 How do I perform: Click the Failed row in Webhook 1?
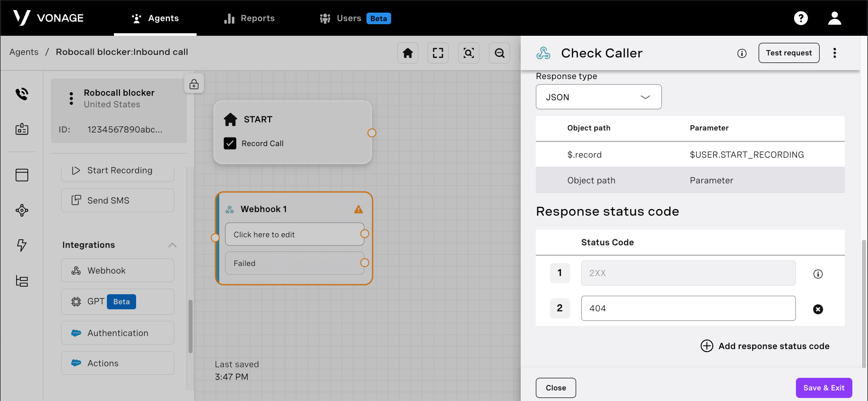coord(295,263)
